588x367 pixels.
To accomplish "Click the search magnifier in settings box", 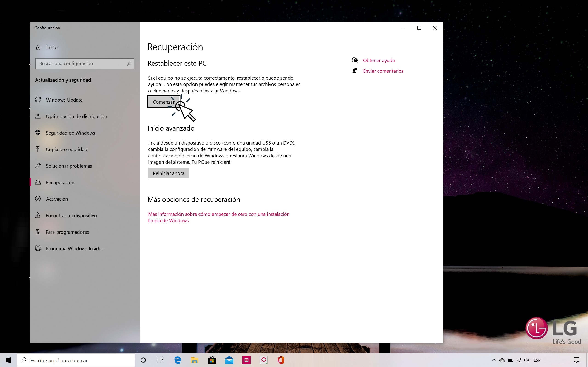I will (129, 64).
